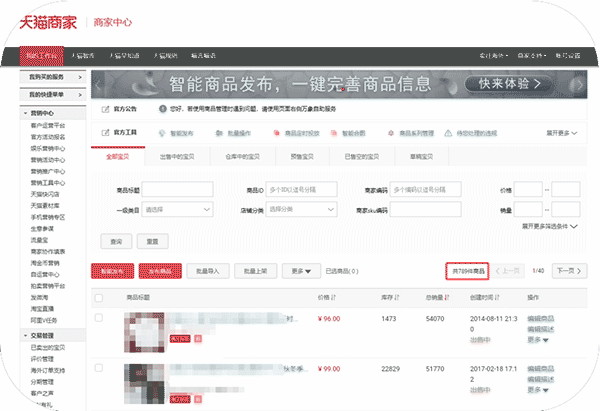Click the 待您处理的违规 warning icon
Screen dimensions: 600x411
(449, 132)
